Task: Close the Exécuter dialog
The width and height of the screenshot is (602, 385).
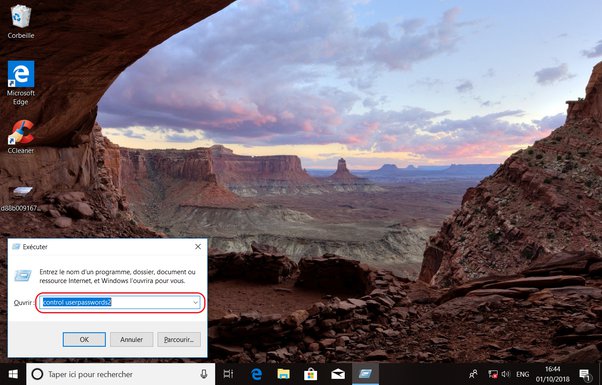Action: (x=198, y=246)
